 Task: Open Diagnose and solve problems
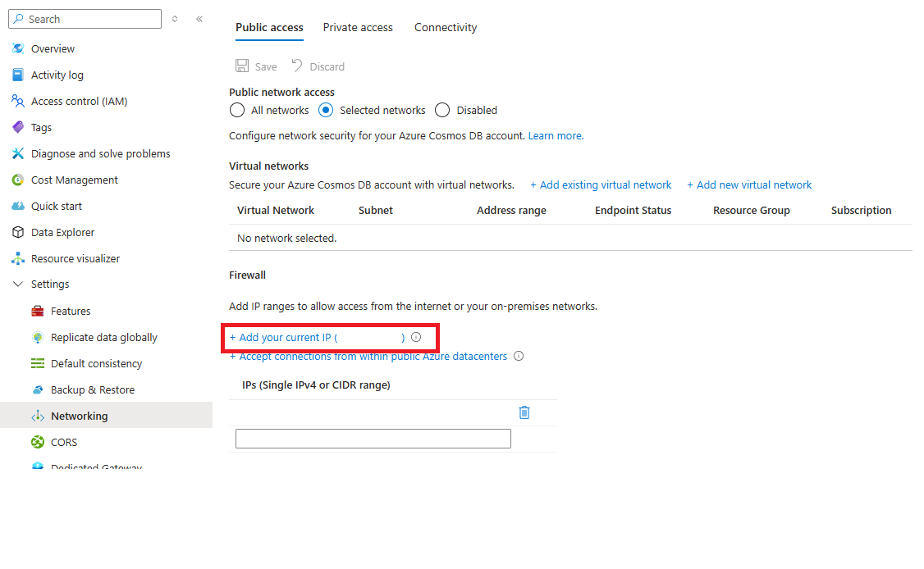pos(101,153)
